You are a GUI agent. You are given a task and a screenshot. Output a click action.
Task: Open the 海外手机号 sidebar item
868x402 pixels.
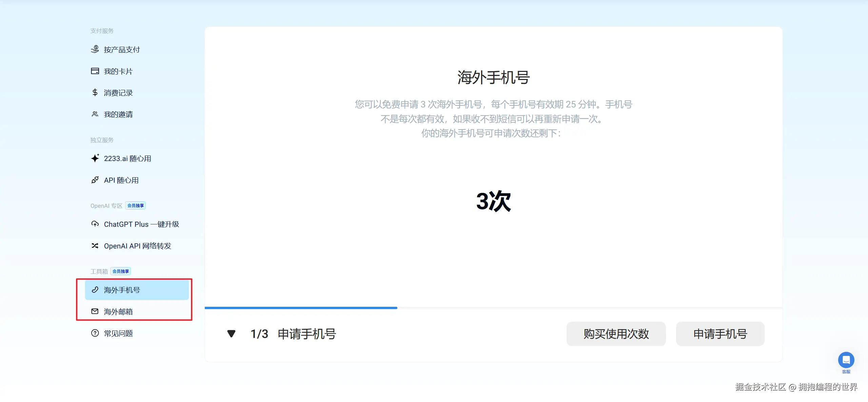tap(137, 290)
